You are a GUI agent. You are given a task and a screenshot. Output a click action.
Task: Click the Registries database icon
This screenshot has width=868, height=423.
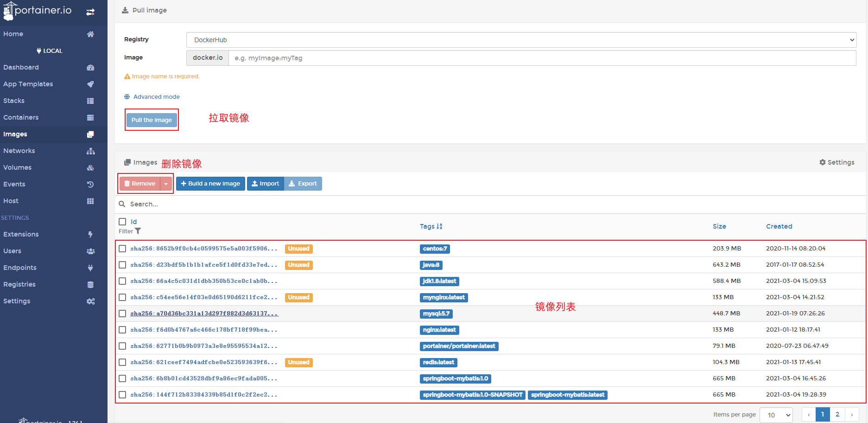coord(90,284)
